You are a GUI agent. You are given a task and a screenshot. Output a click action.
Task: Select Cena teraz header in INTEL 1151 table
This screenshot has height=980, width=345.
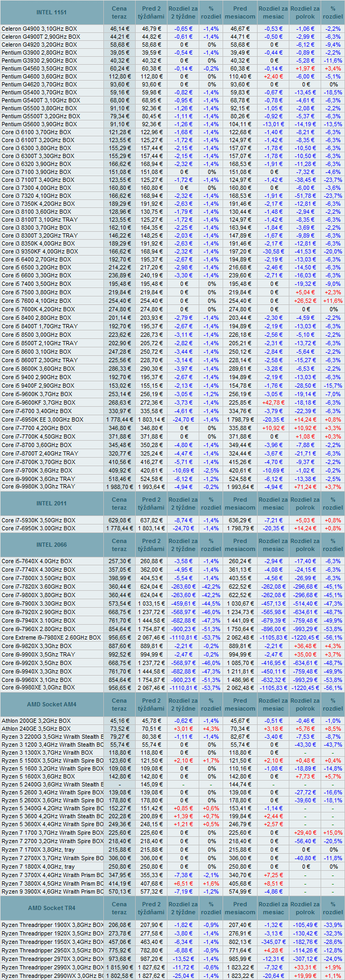119,12
